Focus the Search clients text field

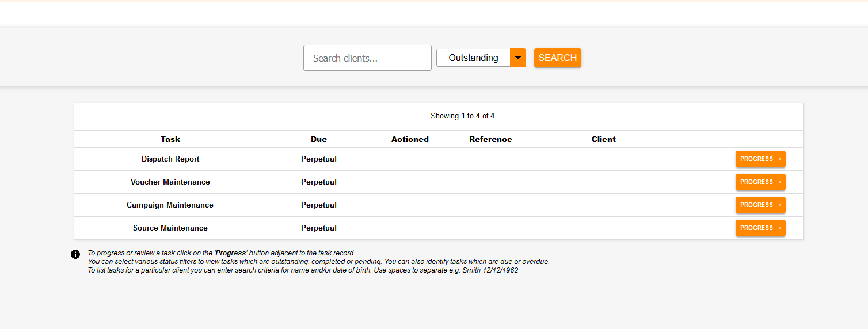pyautogui.click(x=367, y=58)
